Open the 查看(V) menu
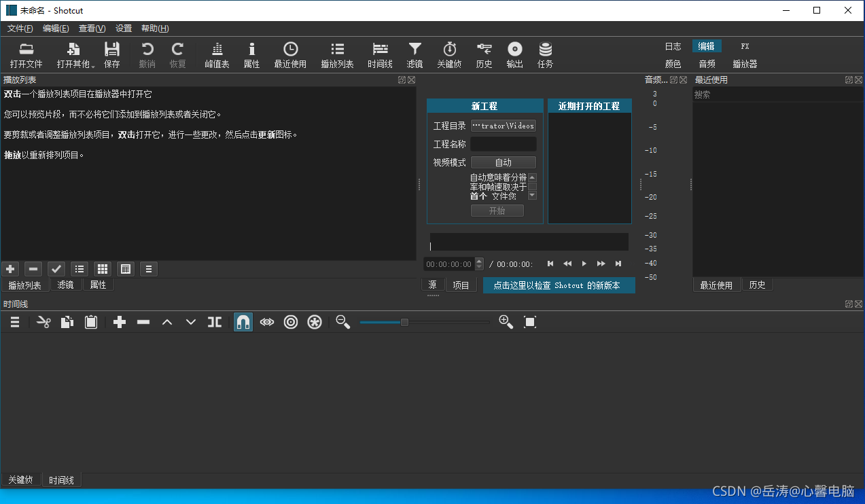The width and height of the screenshot is (865, 504). pos(92,29)
